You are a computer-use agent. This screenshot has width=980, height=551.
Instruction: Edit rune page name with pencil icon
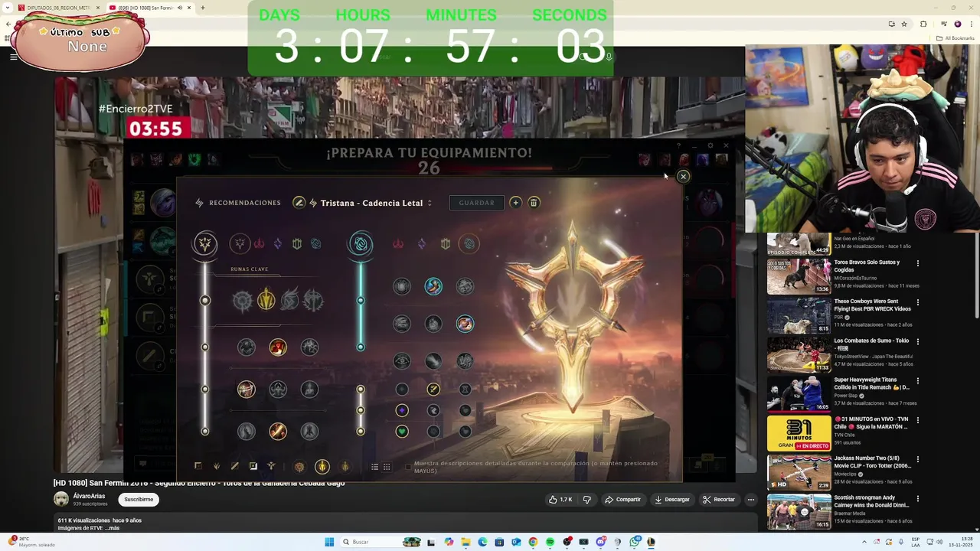pyautogui.click(x=299, y=203)
